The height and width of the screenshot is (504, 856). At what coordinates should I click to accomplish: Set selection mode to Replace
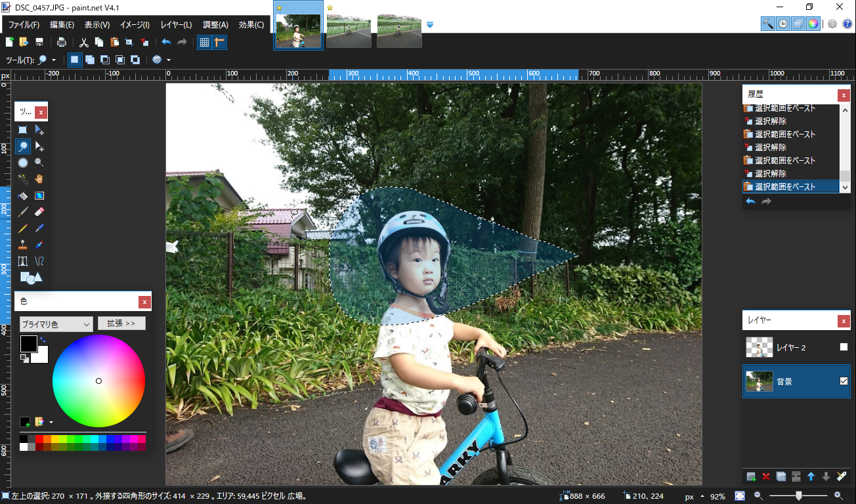[75, 60]
